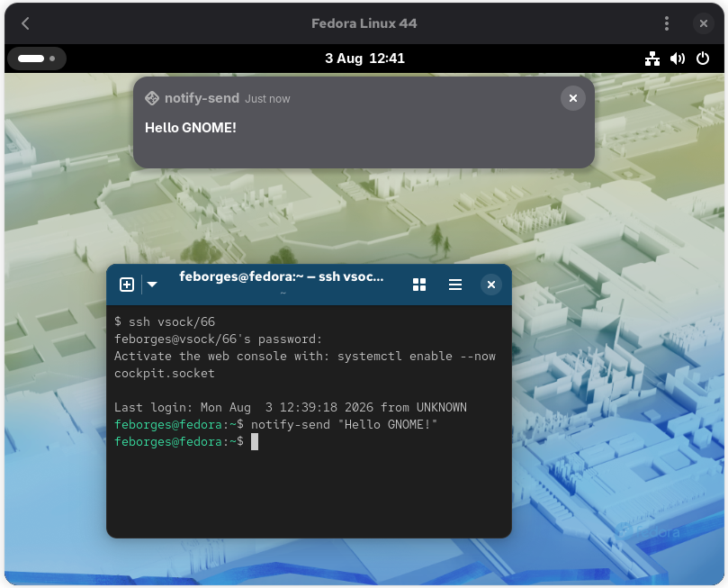Dismiss the notify-send notification
The image size is (728, 588).
pyautogui.click(x=573, y=98)
